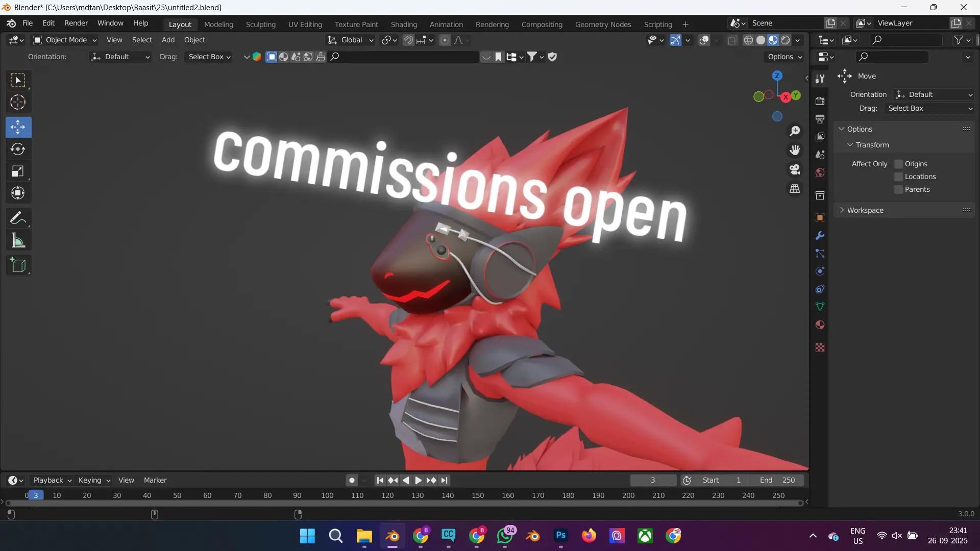The image size is (980, 551).
Task: Click the End frame field
Action: pyautogui.click(x=777, y=481)
